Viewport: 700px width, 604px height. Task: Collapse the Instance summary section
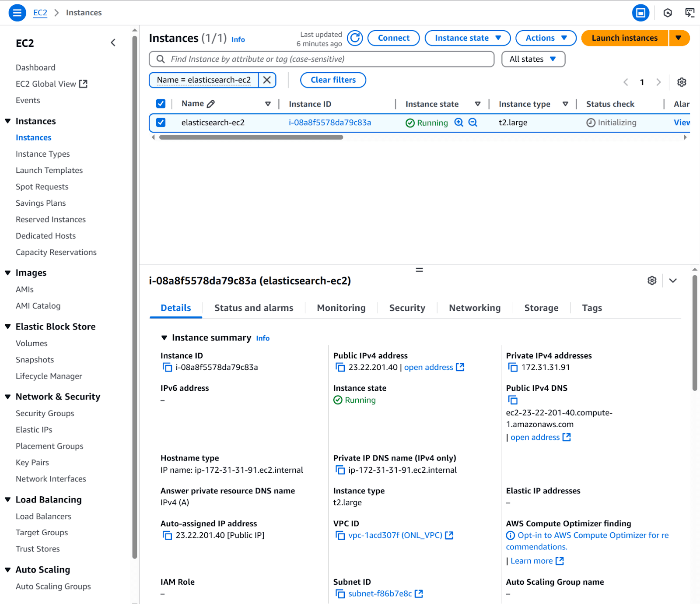tap(164, 337)
